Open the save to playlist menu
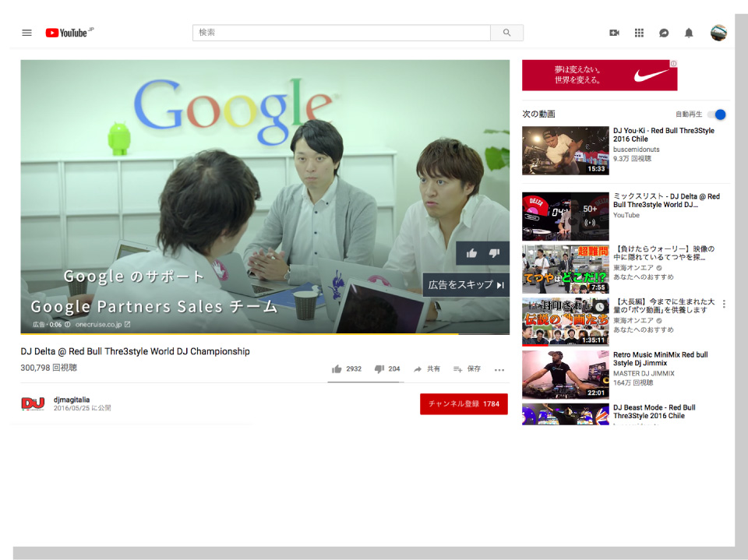Screen dimensions: 748x560 click(x=467, y=369)
